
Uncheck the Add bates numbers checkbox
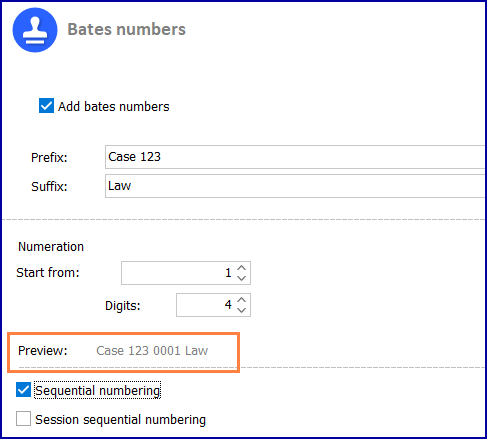point(46,106)
